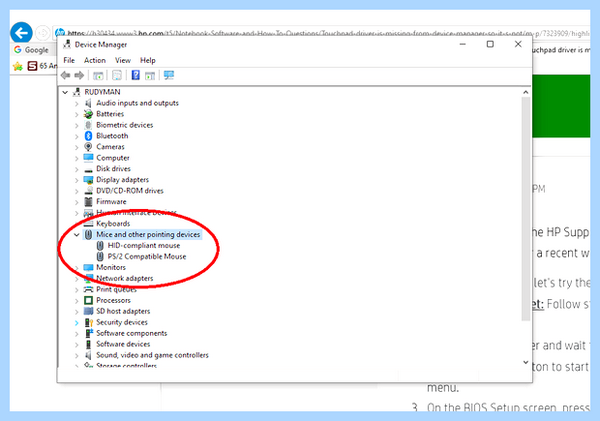This screenshot has width=600, height=421.
Task: Click the Scan for hardware changes monitor icon
Action: [169, 75]
